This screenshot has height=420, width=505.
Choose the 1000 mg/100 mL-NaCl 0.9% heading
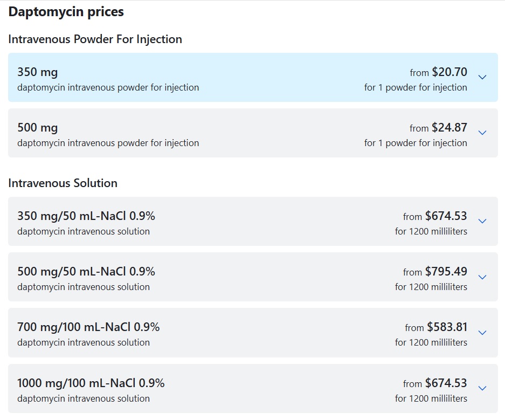tap(91, 383)
